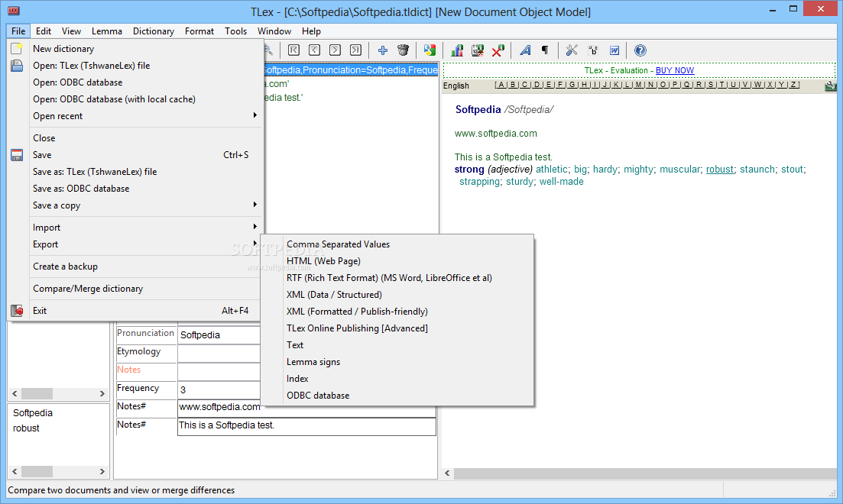Export as XML (Formatted / Publish-friendly)
The image size is (843, 504).
397,312
